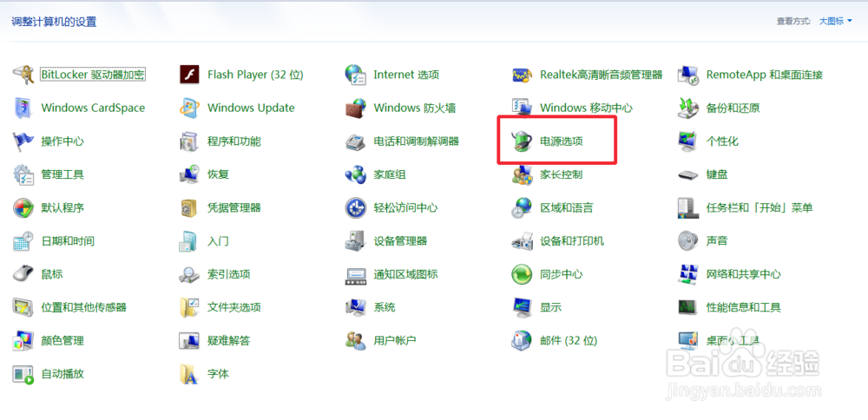The width and height of the screenshot is (868, 420).
Task: Expand the 大图标 view mode dropdown
Action: click(x=836, y=21)
